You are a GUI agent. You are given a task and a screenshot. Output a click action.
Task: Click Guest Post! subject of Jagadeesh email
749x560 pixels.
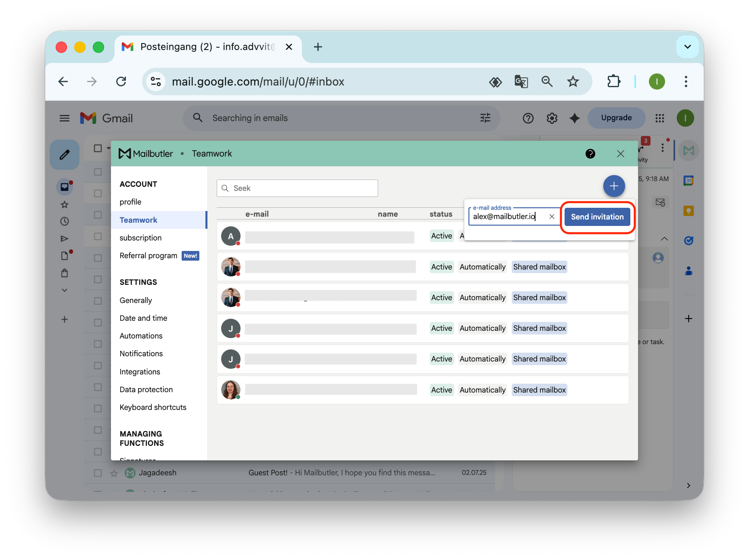[x=268, y=473]
